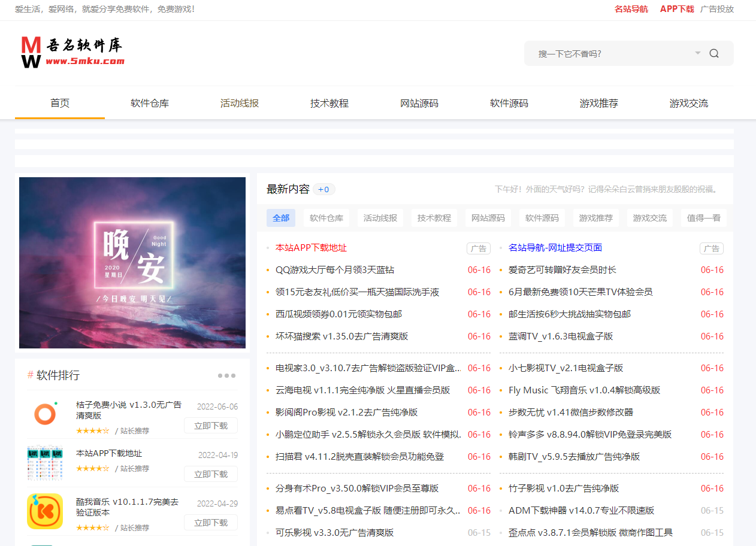Open the 西瓜视频领券0.01元领实物包邮 post
The image size is (756, 546).
click(x=338, y=314)
